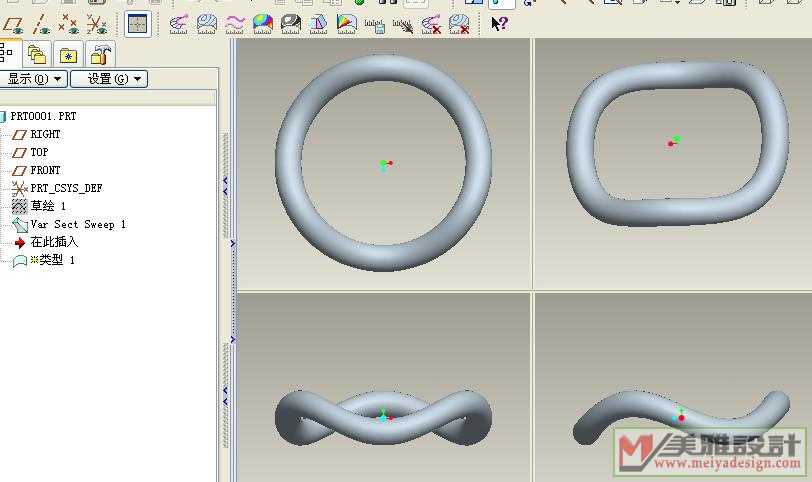Open the 设置(G) dropdown
Viewport: 812px width, 482px height.
(x=109, y=79)
